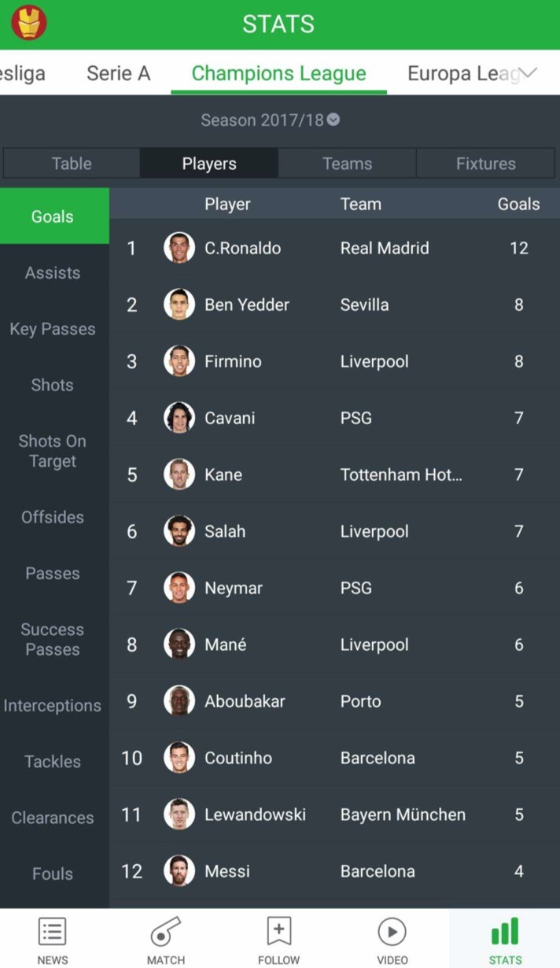Switch to the Serie A tab
The width and height of the screenshot is (560, 968).
coord(118,73)
